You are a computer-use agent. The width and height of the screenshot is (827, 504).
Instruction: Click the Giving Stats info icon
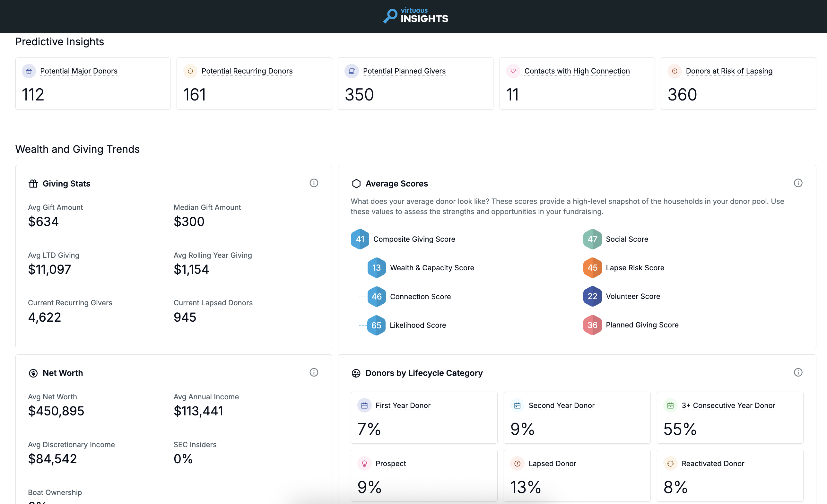(314, 183)
